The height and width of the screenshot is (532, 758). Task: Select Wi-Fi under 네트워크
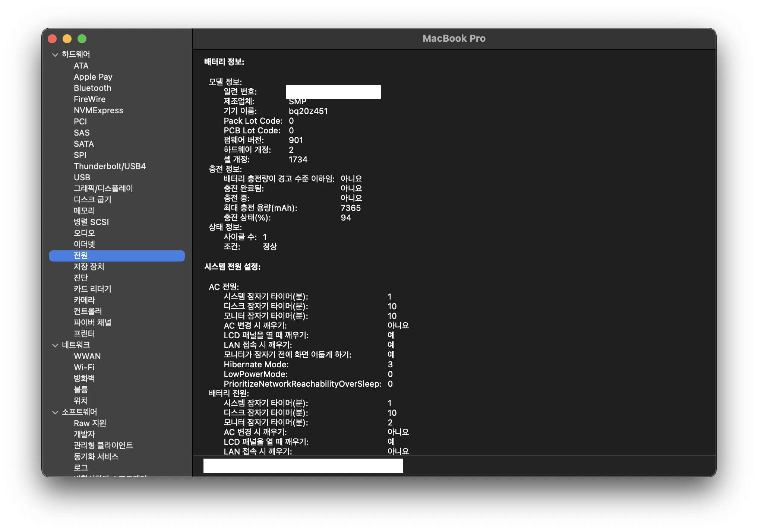84,367
